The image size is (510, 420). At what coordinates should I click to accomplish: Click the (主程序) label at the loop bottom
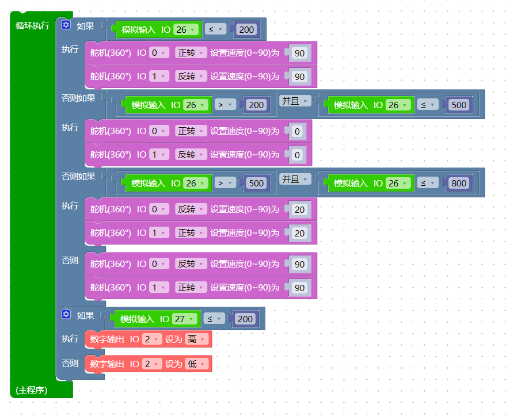click(x=32, y=390)
